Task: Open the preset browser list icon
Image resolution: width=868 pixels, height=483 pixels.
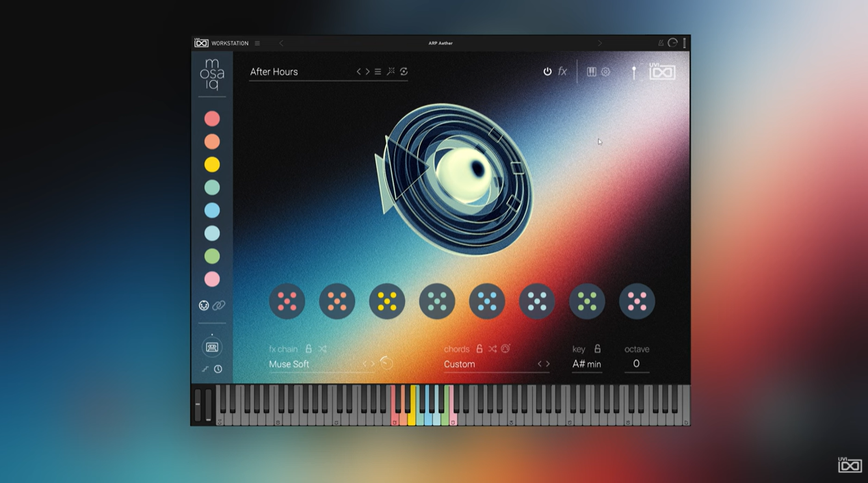Action: click(x=378, y=71)
